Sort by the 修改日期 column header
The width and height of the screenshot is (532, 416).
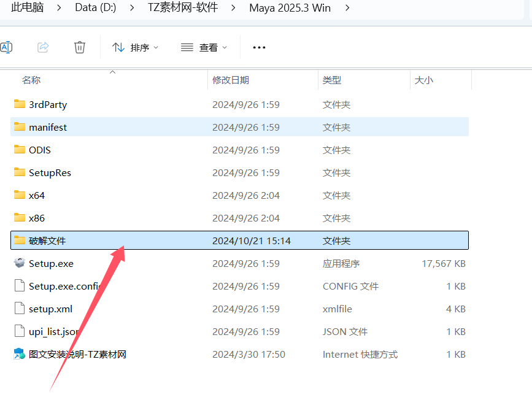click(231, 80)
